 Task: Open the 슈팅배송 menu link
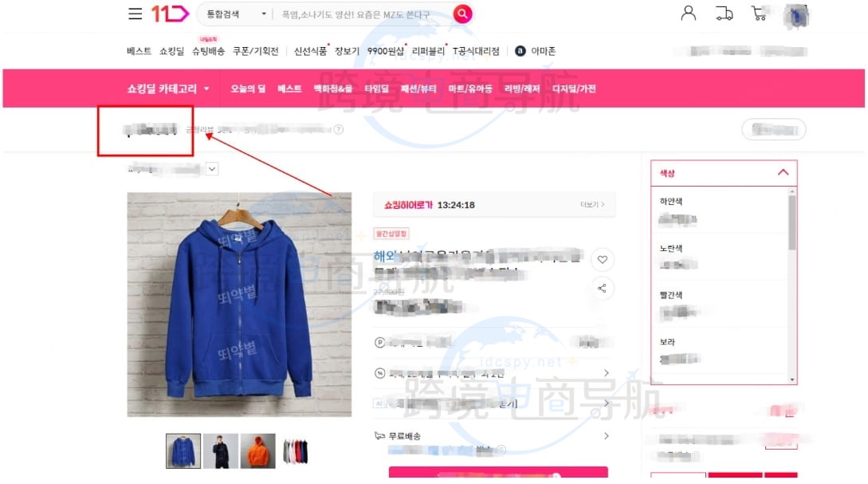point(208,51)
